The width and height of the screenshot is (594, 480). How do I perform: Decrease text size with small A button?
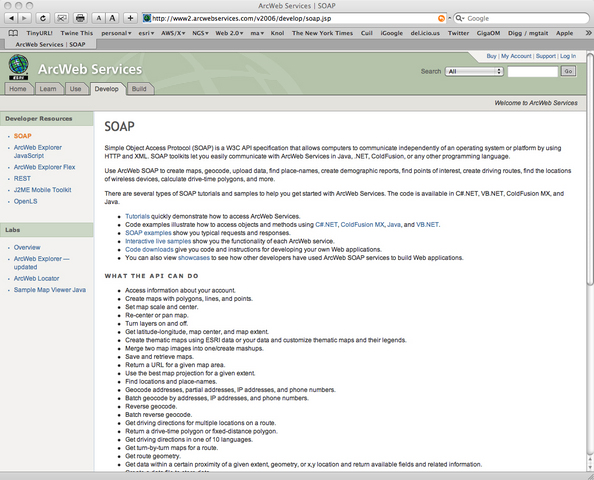98,18
